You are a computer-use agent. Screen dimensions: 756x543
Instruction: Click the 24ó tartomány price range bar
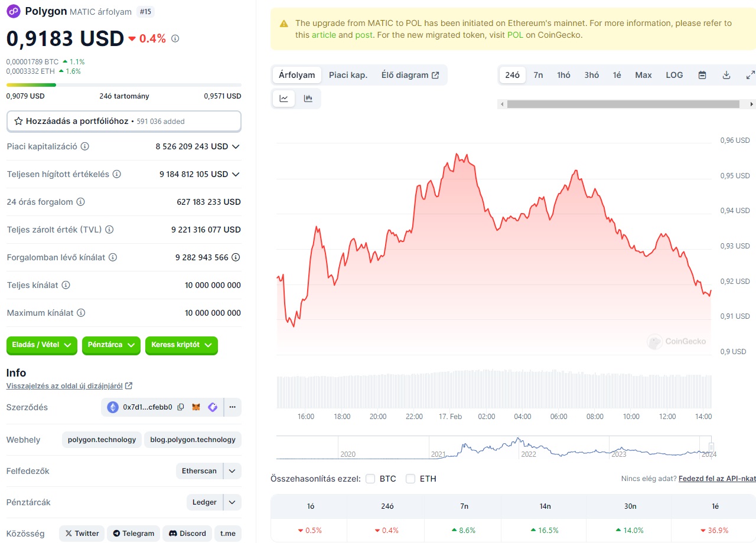pyautogui.click(x=124, y=85)
